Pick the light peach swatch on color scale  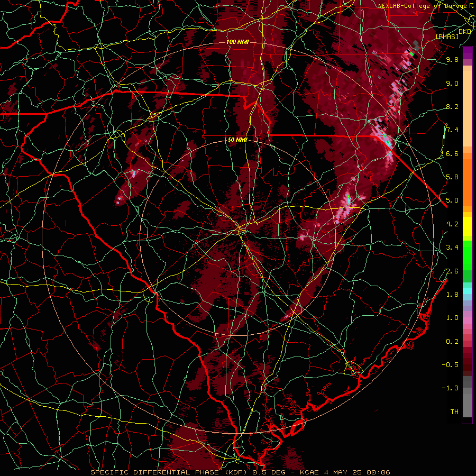(467, 109)
